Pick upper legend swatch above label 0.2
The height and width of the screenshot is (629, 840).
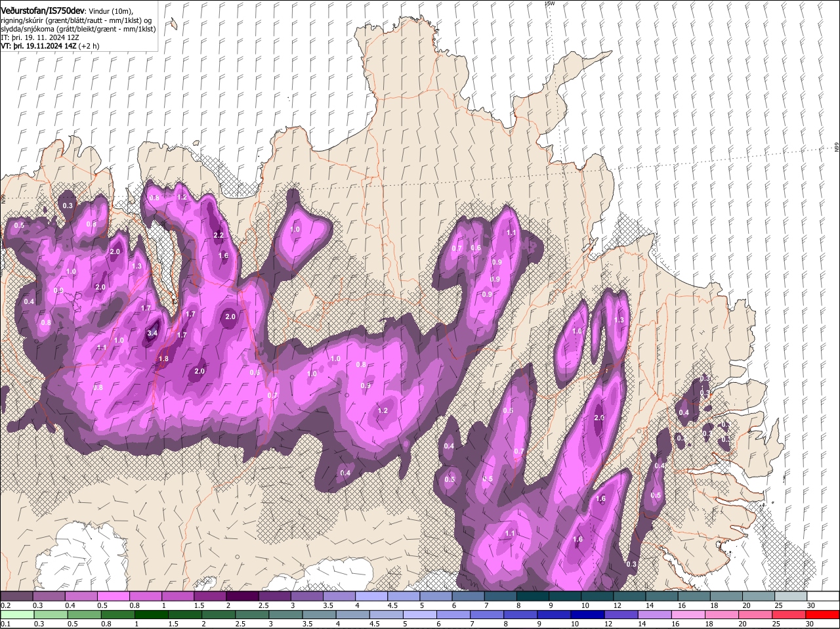16,596
